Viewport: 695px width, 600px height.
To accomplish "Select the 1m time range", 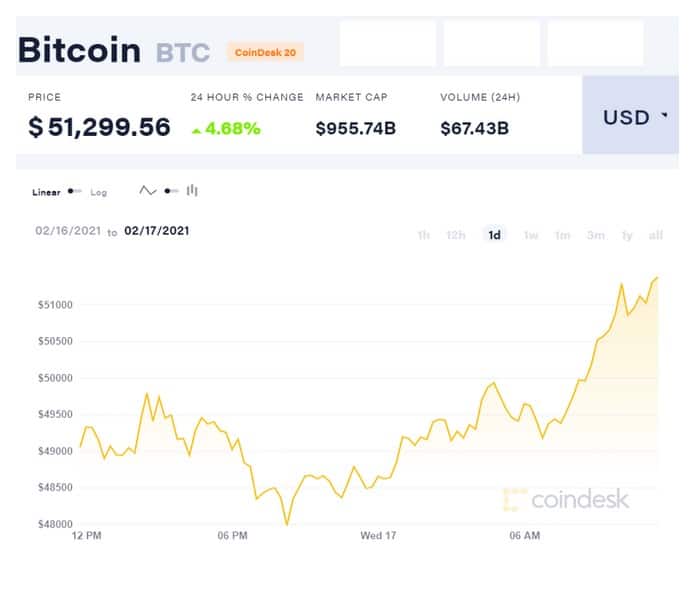I will click(x=562, y=235).
